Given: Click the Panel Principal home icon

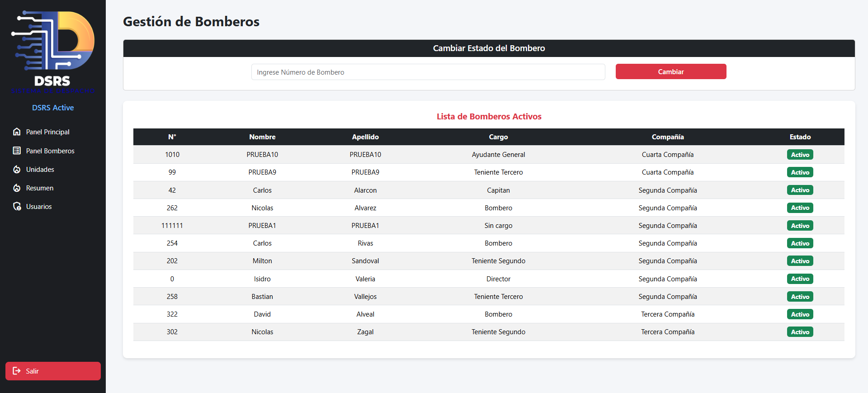Looking at the screenshot, I should pos(17,132).
